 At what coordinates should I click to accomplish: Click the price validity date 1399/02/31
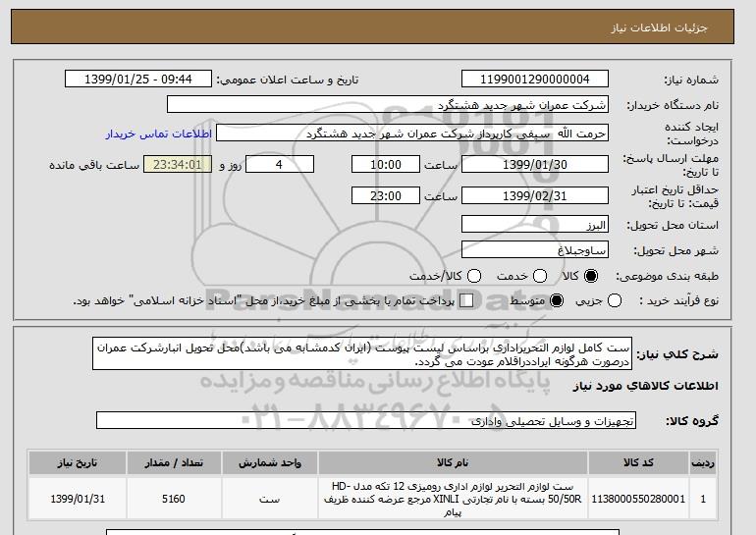click(535, 195)
